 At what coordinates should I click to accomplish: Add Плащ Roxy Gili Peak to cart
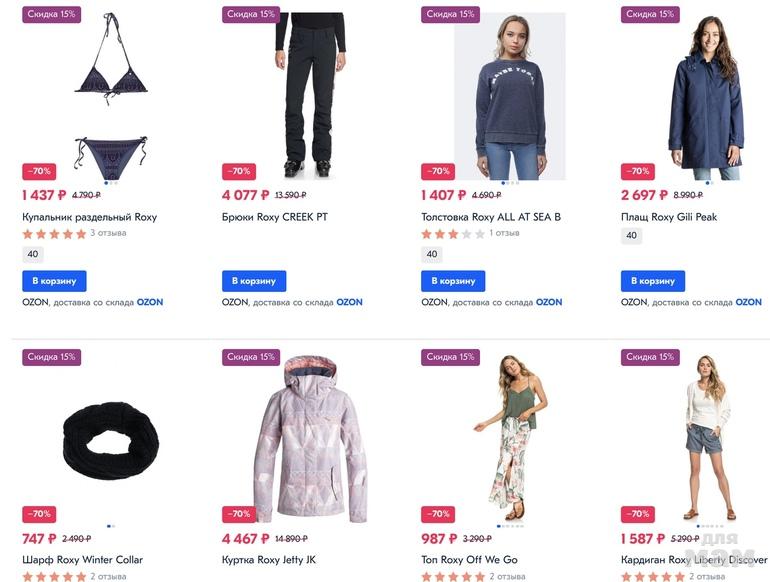pyautogui.click(x=653, y=281)
